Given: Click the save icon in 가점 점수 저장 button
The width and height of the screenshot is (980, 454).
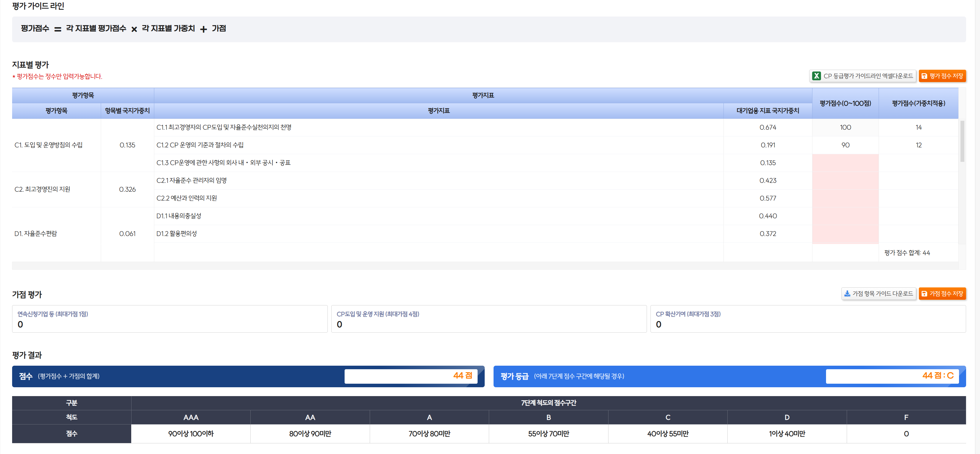Looking at the screenshot, I should (924, 294).
